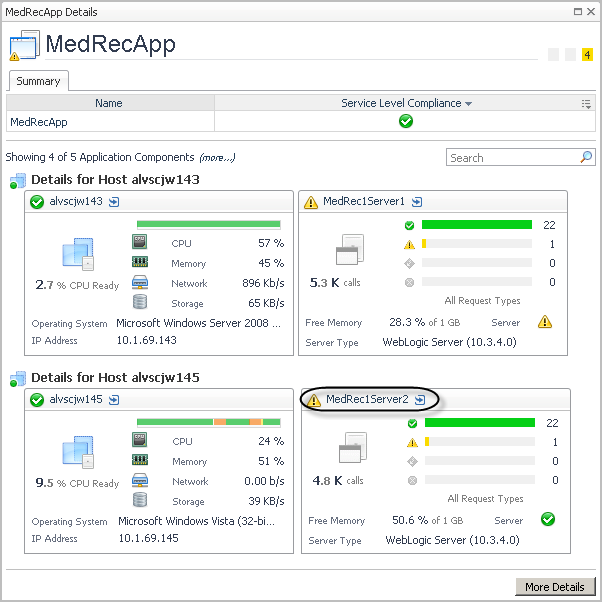Click the Memory icon for alvscjw145
The image size is (602, 602).
140,460
